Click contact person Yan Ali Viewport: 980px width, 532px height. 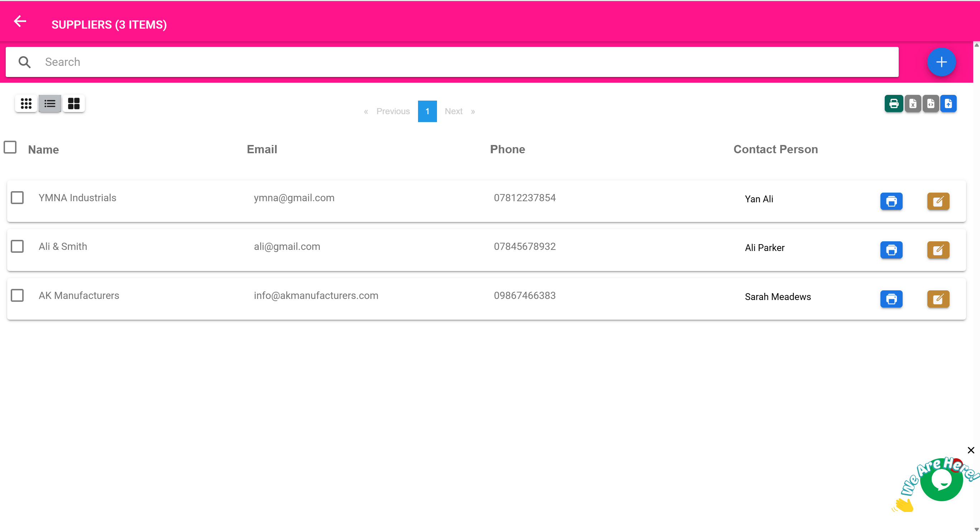(759, 199)
